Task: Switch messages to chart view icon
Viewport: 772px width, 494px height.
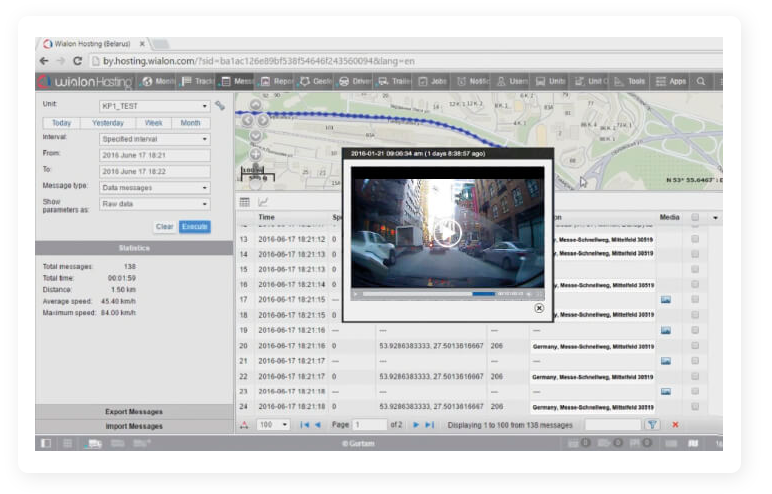Action: tap(263, 202)
